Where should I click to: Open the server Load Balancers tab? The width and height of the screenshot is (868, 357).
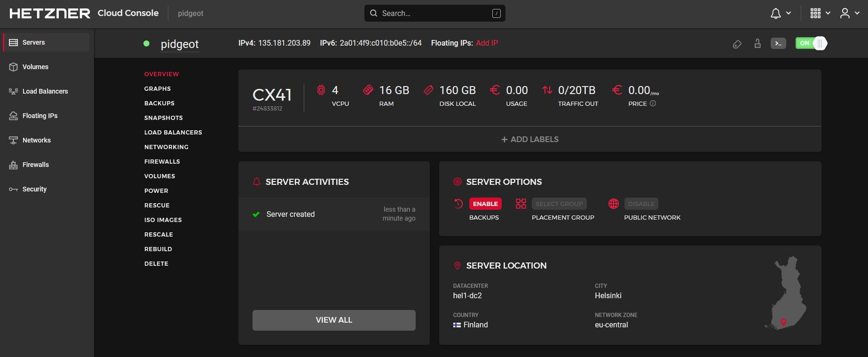[173, 132]
